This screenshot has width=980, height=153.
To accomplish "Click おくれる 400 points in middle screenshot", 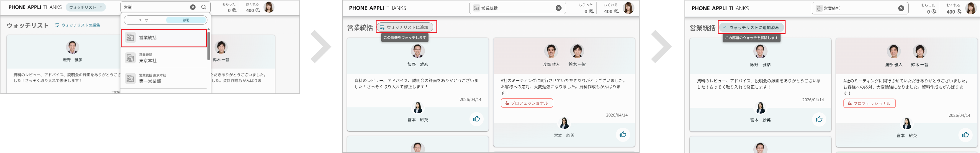I will (x=610, y=8).
